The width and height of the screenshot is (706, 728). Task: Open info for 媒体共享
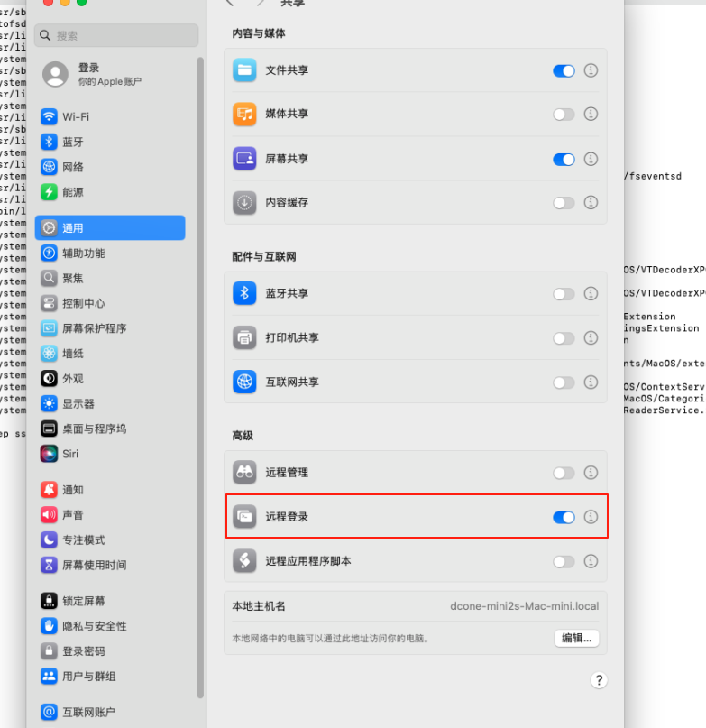[x=591, y=114]
